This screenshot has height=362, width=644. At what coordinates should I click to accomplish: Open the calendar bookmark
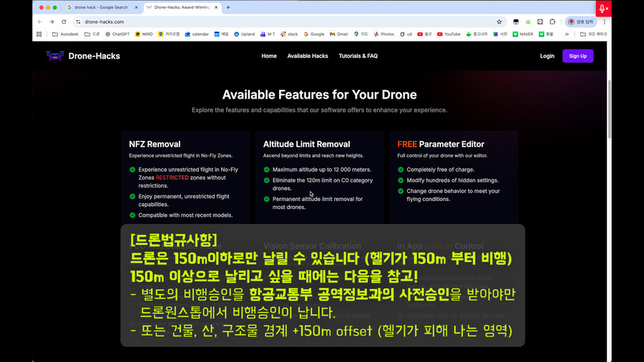(197, 34)
